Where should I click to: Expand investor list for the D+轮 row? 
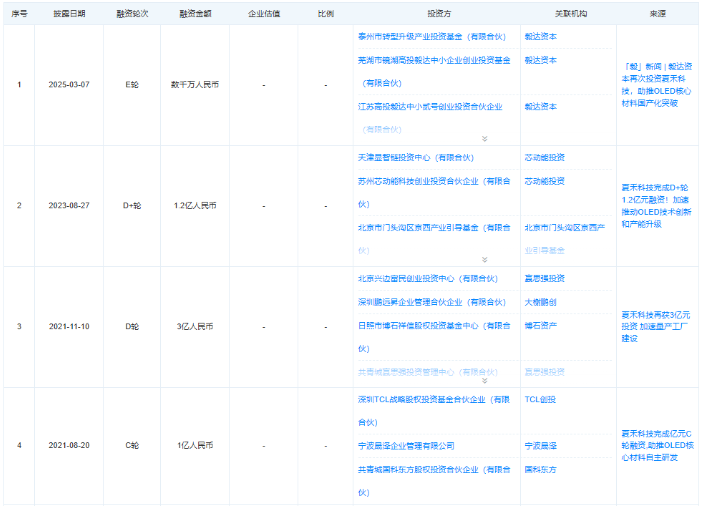pos(484,260)
